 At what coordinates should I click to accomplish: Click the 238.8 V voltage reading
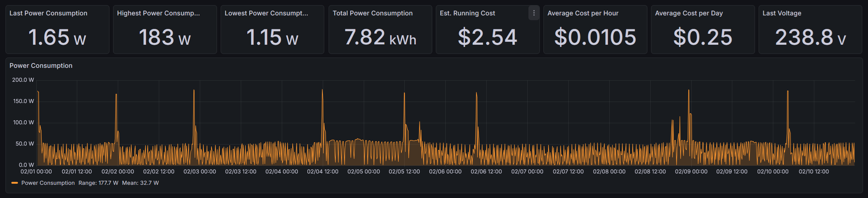tap(810, 37)
